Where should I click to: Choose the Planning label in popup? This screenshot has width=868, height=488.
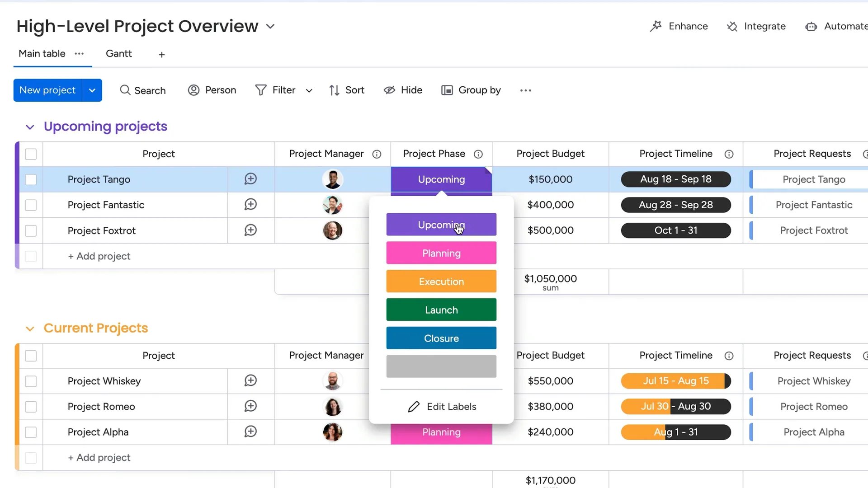pos(441,253)
